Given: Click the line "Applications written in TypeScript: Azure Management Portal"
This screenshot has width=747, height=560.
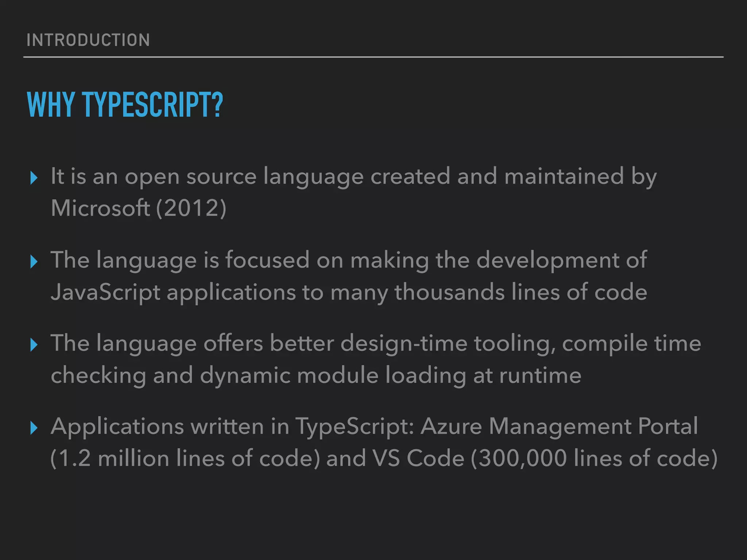Looking at the screenshot, I should point(374,427).
